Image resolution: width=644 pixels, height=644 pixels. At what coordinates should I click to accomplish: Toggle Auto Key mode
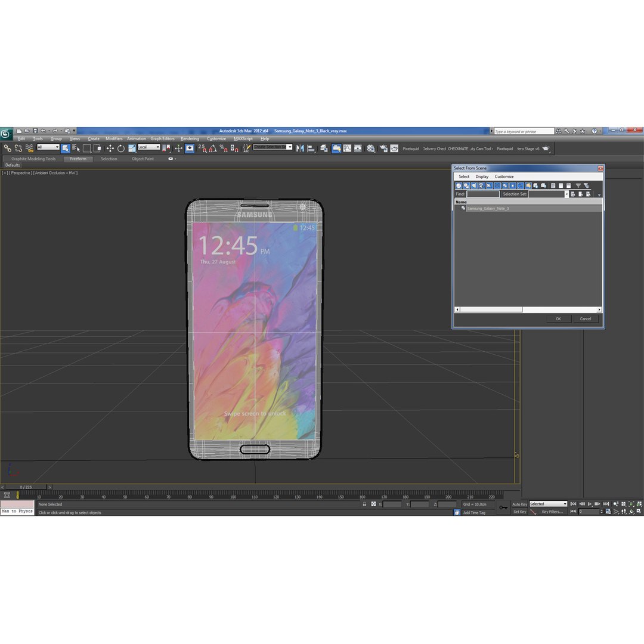[x=519, y=504]
